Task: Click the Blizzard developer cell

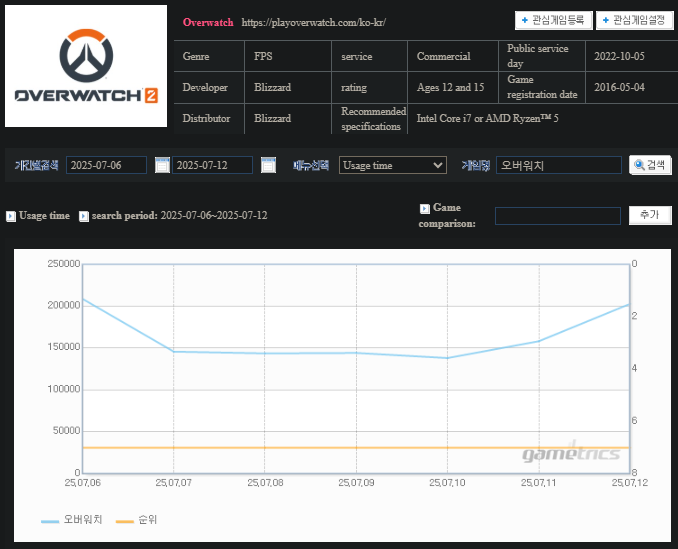Action: tap(288, 87)
